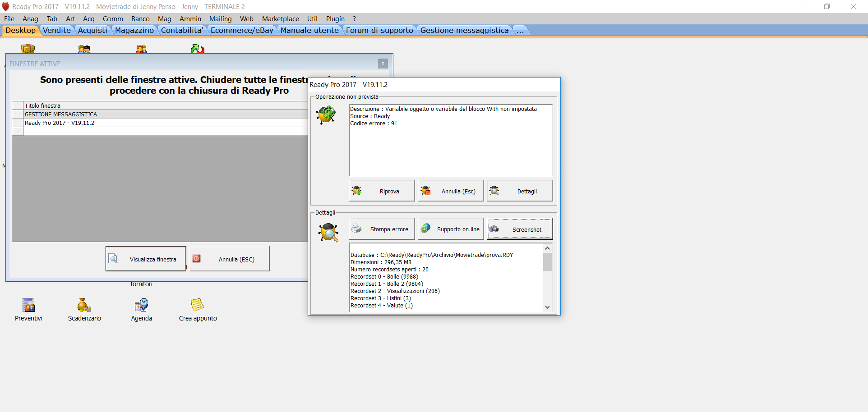Click Riprova to retry the operation

(382, 191)
